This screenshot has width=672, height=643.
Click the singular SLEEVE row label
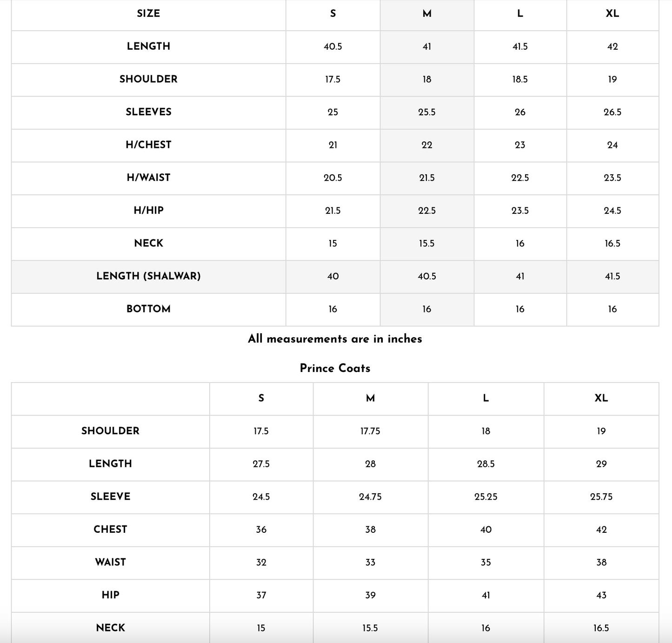110,497
